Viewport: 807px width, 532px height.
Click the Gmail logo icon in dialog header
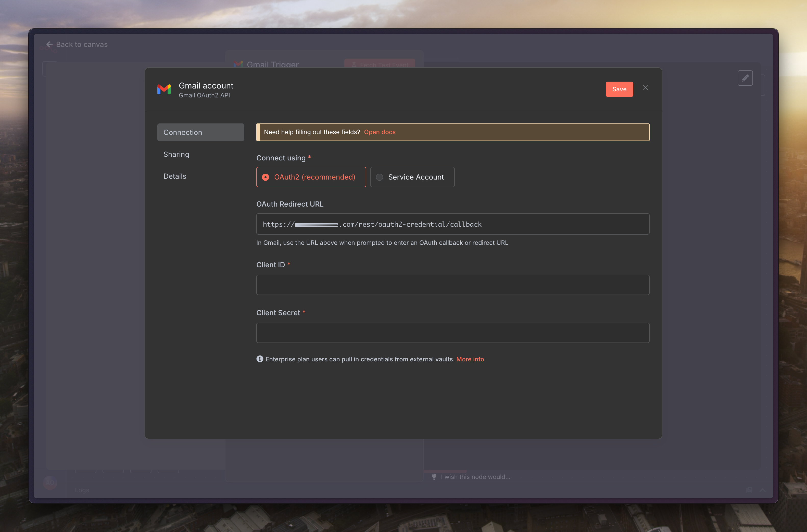pyautogui.click(x=164, y=90)
